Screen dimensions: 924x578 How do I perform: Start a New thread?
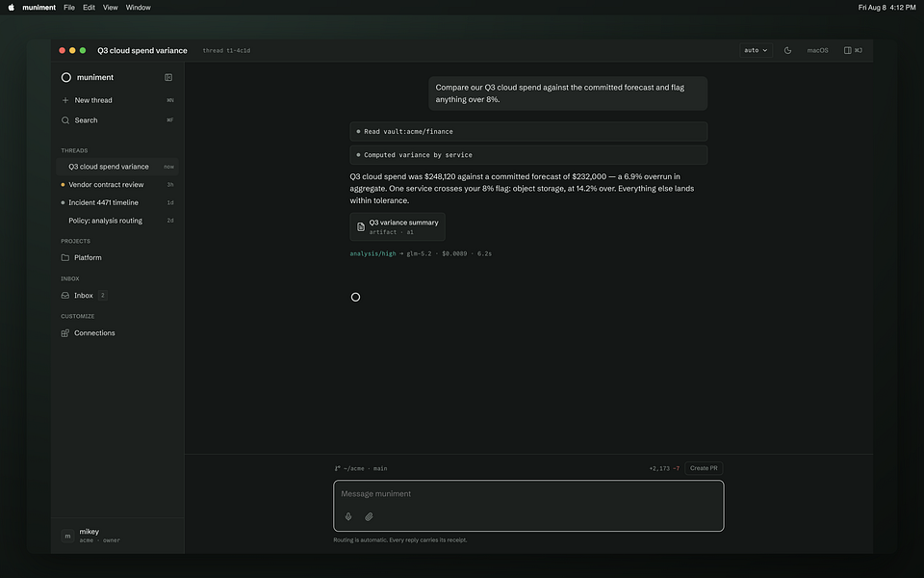tap(117, 100)
